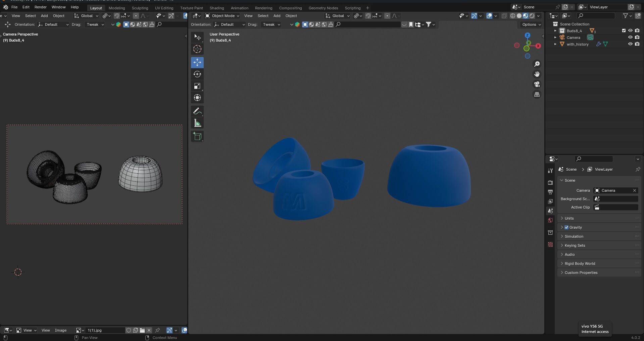This screenshot has width=644, height=341.
Task: Switch to the Shading workspace tab
Action: click(217, 8)
